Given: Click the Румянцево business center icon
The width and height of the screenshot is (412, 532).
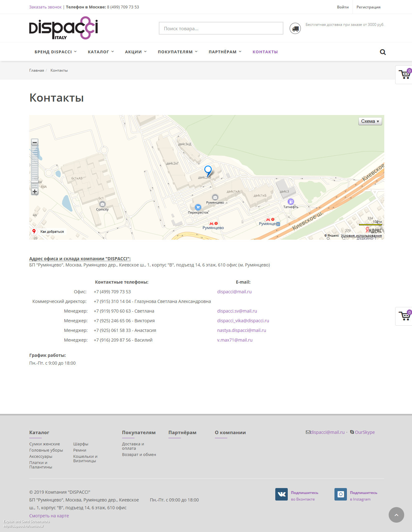Looking at the screenshot, I should tap(215, 197).
